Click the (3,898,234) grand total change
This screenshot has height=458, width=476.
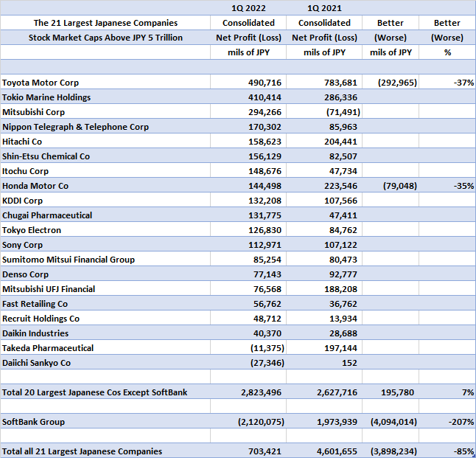click(393, 451)
